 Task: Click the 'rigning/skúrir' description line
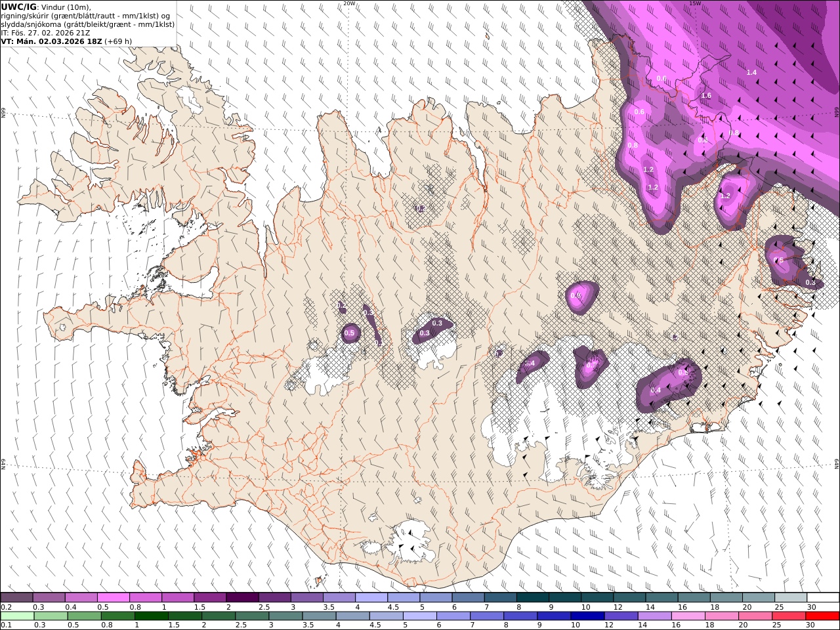(x=85, y=16)
